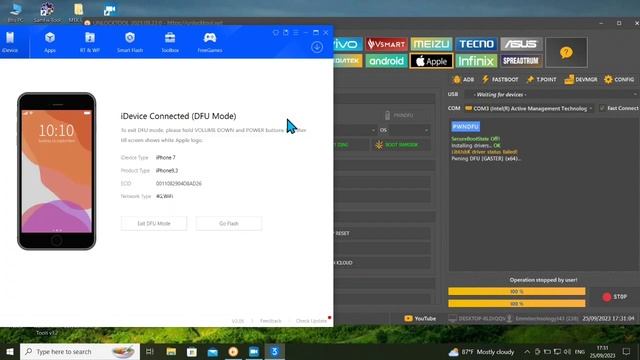Select the iPhone9,3 product type value
This screenshot has height=360, width=640.
coord(167,171)
